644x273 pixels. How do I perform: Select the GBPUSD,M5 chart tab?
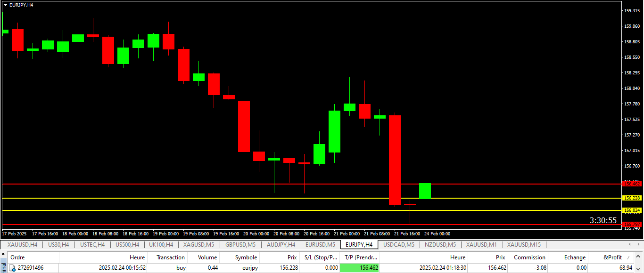(240, 245)
